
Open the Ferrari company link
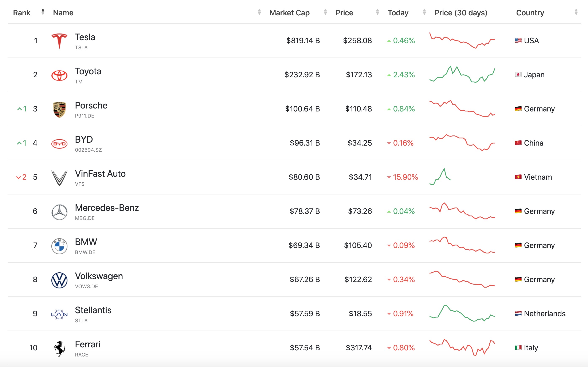(87, 344)
